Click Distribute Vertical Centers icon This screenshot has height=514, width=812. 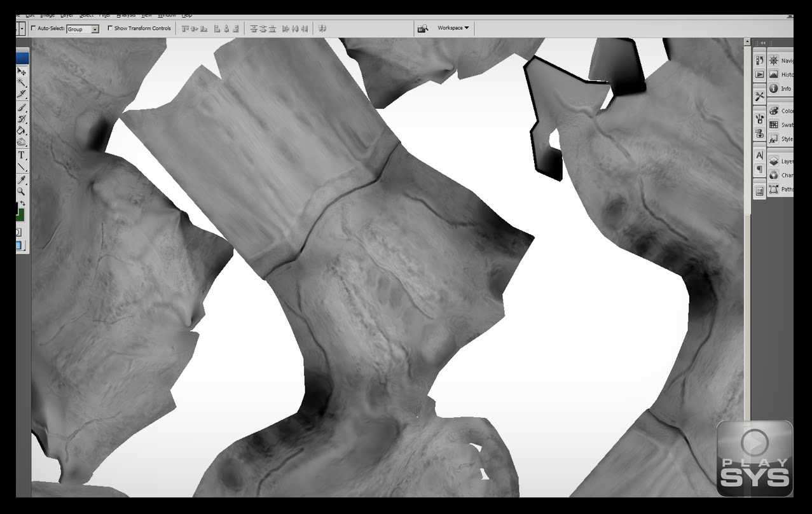pyautogui.click(x=263, y=29)
